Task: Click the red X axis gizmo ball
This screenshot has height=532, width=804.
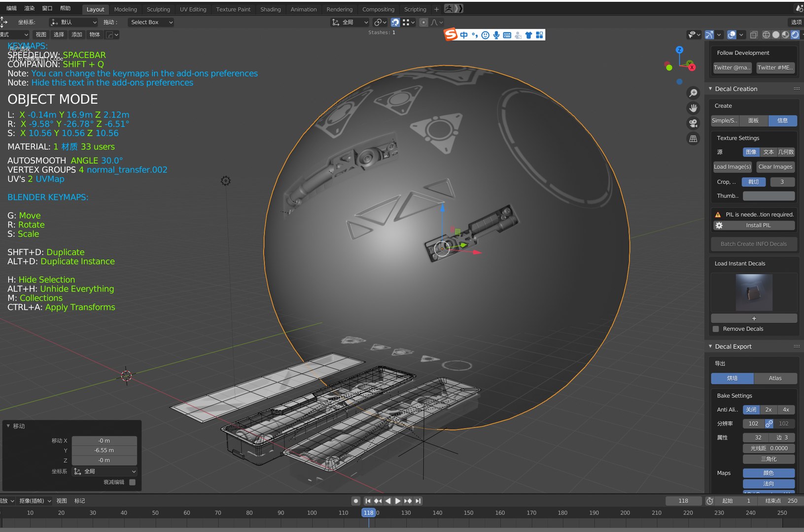Action: [692, 67]
